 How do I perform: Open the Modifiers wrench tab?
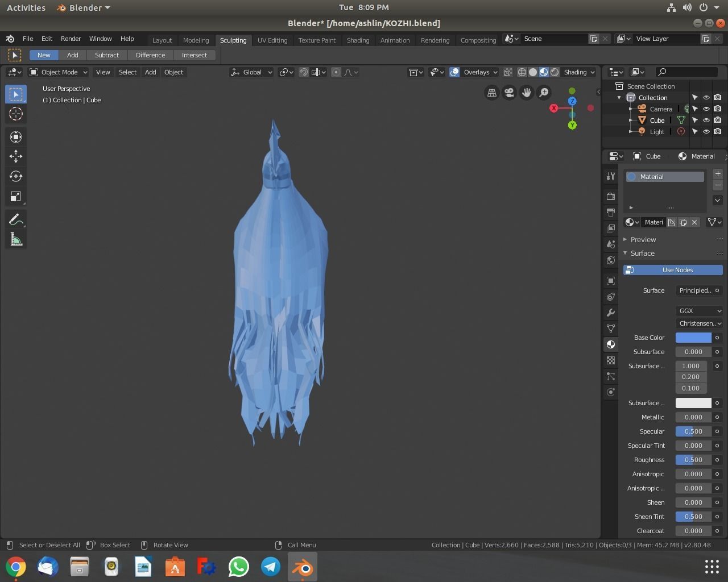(611, 313)
